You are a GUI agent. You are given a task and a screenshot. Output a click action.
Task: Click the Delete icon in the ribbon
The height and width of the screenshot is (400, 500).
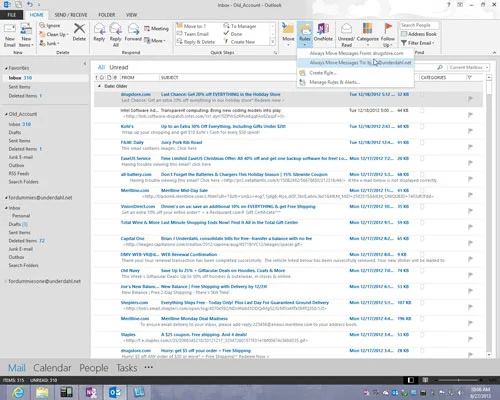tap(79, 29)
